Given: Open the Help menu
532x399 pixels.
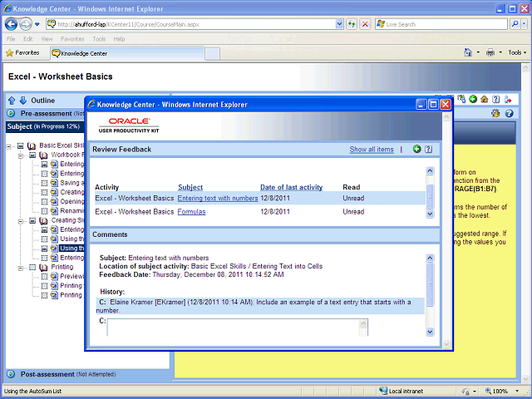Looking at the screenshot, I should 119,39.
